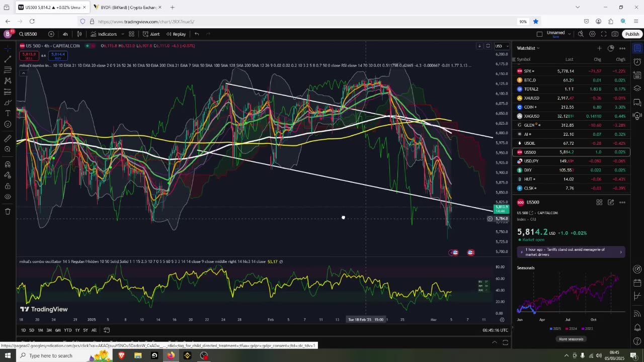The image size is (644, 362).
Task: Open timezone setting 06:45:16 UTC
Action: [x=495, y=330]
